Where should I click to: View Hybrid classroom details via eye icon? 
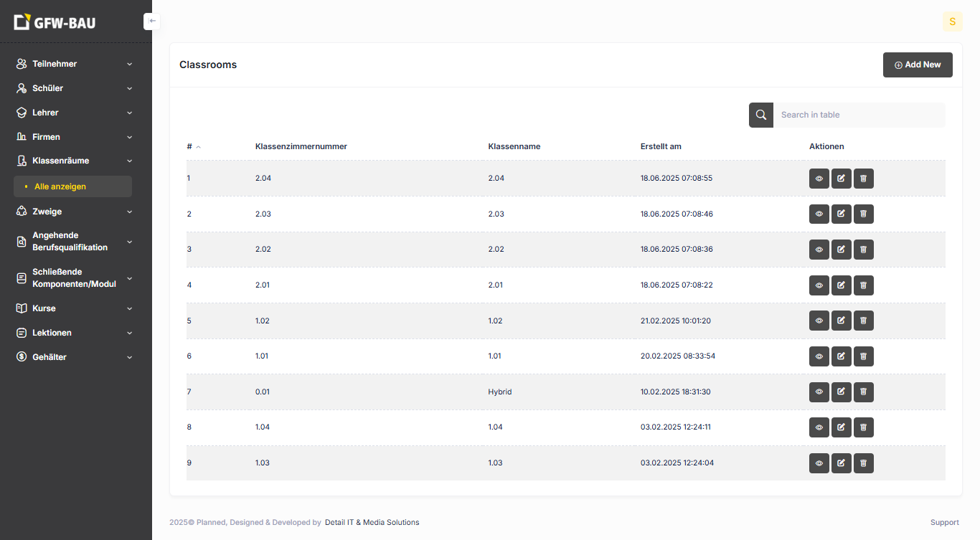(819, 392)
